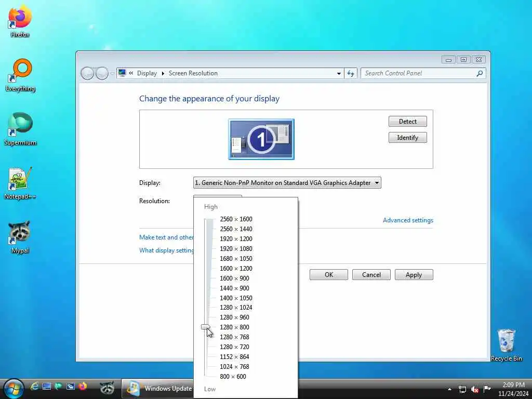Click Switch Between Windows quick launch icon
532x399 pixels.
(71, 387)
